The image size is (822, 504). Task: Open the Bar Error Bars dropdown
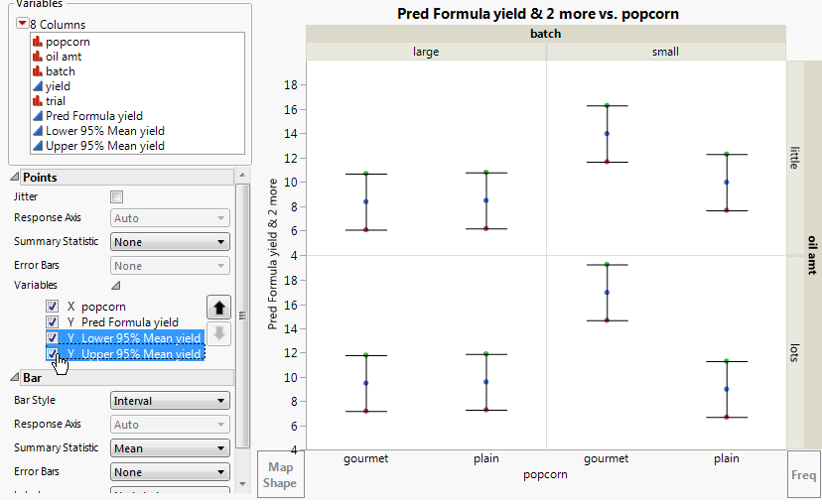pos(170,472)
